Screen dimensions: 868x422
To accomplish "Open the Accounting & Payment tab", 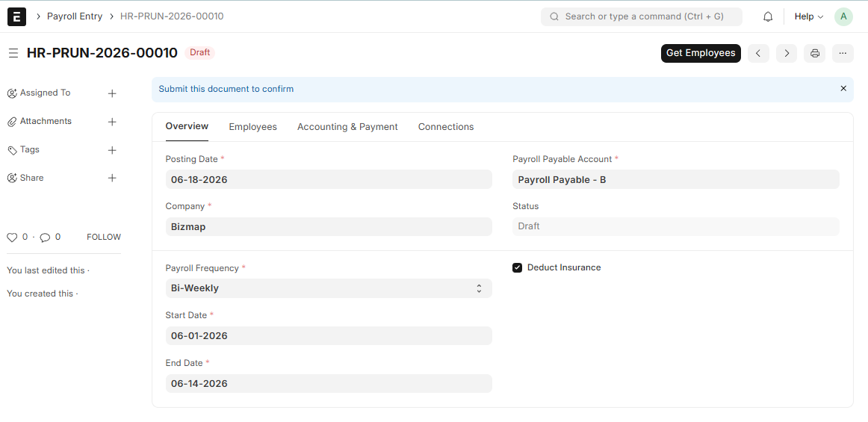I will (x=347, y=127).
